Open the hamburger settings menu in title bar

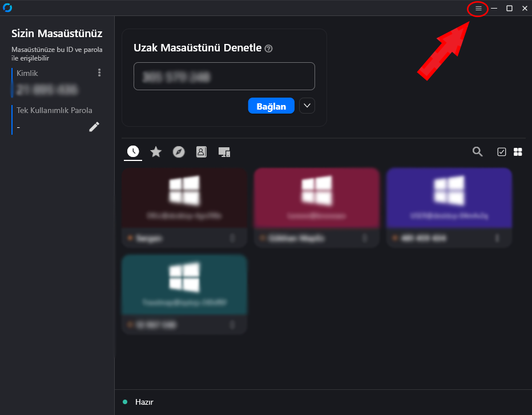pyautogui.click(x=478, y=8)
